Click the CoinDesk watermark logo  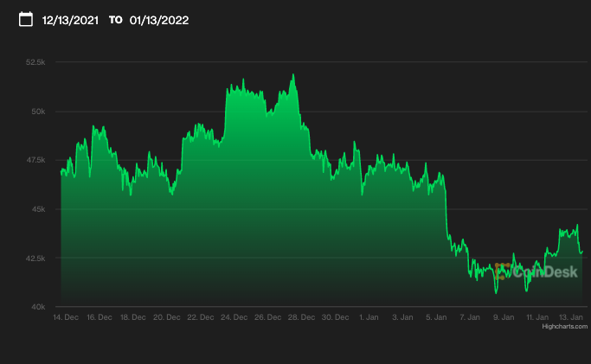[536, 271]
